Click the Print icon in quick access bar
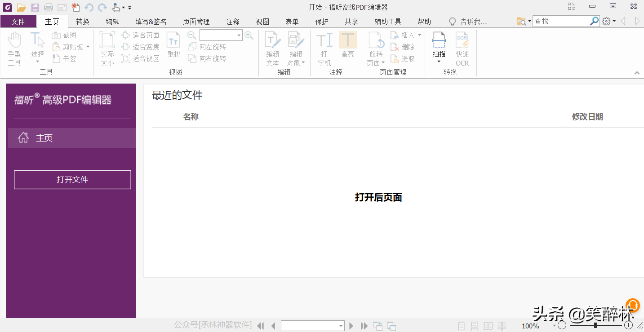 49,7
